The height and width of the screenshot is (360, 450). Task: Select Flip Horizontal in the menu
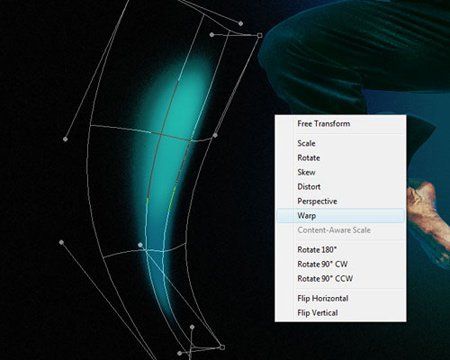pos(340,298)
